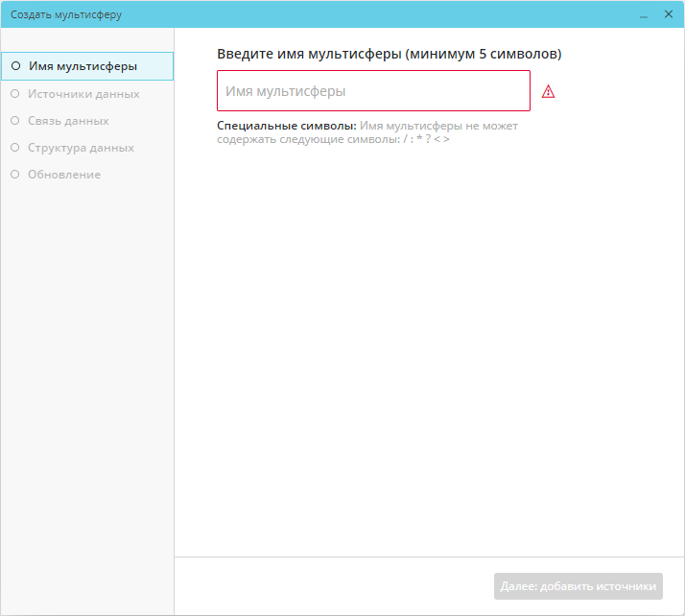Focus the Имя мультисферы text field
Image resolution: width=685 pixels, height=616 pixels.
(373, 91)
